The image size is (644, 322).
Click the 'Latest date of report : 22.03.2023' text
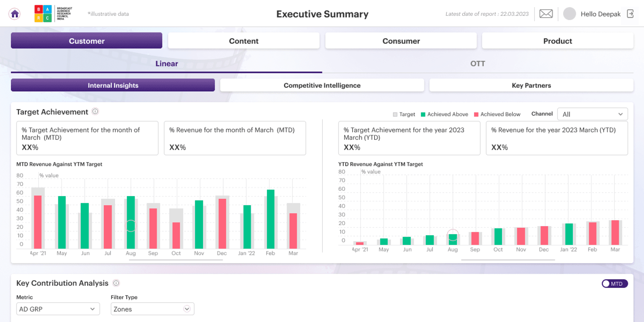pyautogui.click(x=487, y=14)
